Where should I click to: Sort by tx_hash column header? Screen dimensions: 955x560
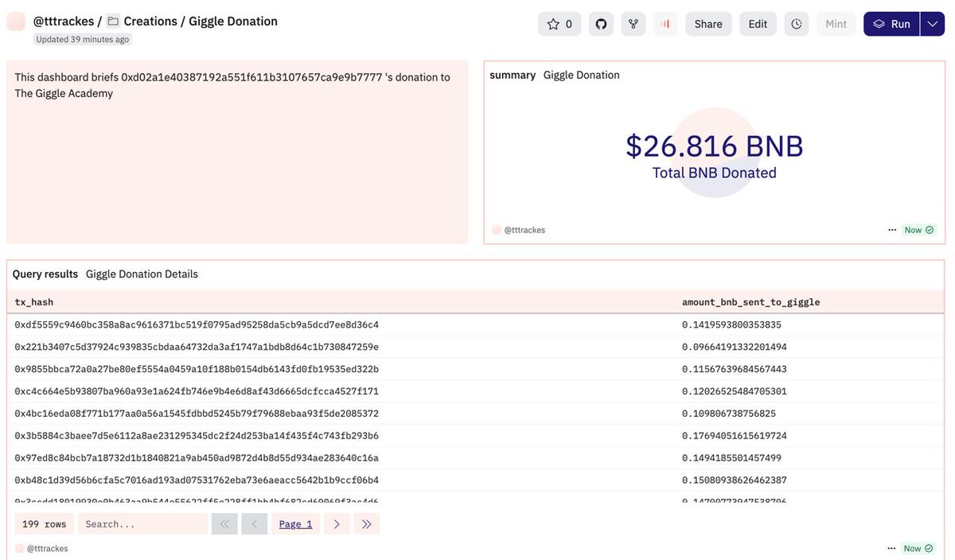click(34, 302)
